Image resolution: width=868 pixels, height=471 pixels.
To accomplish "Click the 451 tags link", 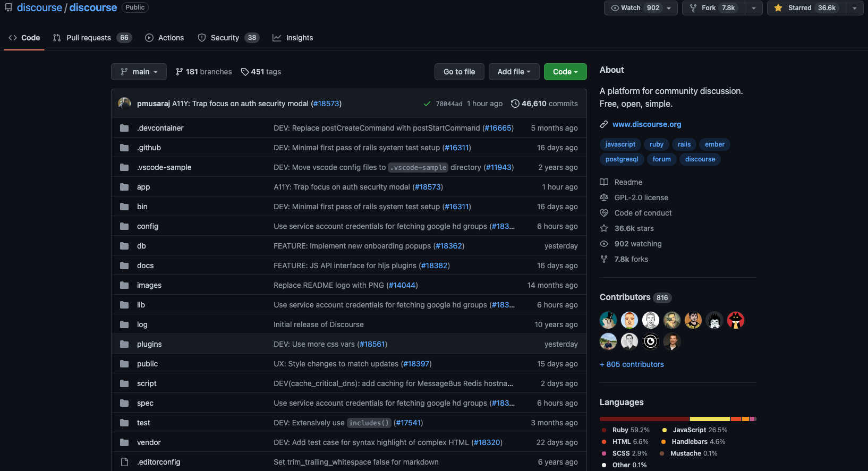I will coord(261,72).
